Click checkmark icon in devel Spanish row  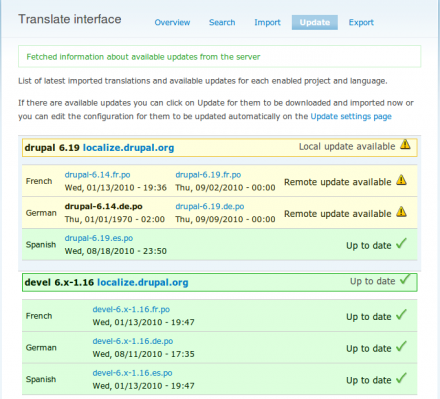(x=401, y=378)
